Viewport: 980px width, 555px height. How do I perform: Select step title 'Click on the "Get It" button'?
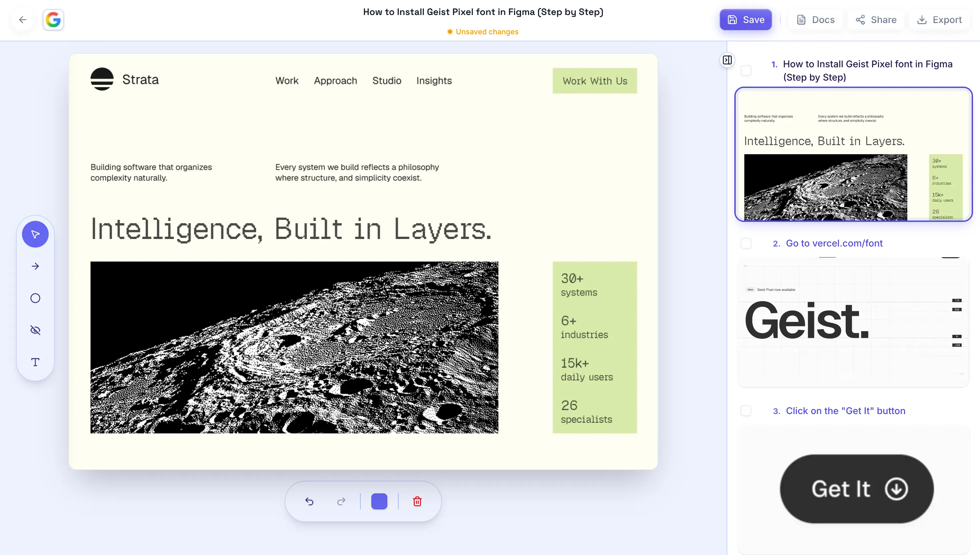(845, 410)
